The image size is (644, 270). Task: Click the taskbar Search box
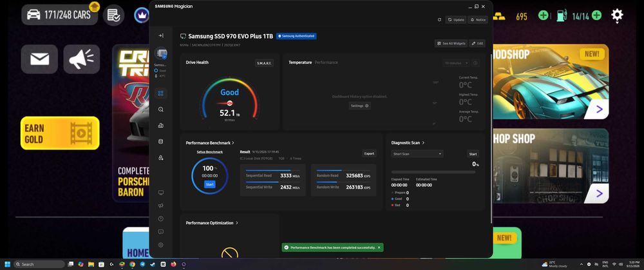[39, 264]
